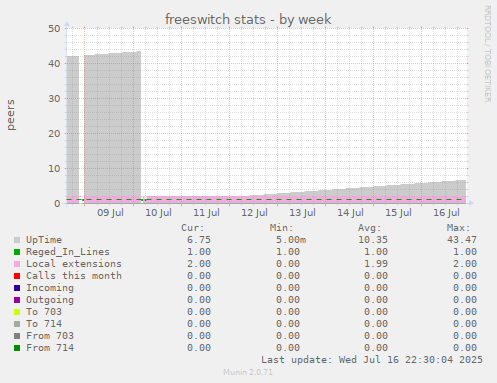
Task: Click the 'Reged_In_Lines' legend label
Action: coord(68,252)
